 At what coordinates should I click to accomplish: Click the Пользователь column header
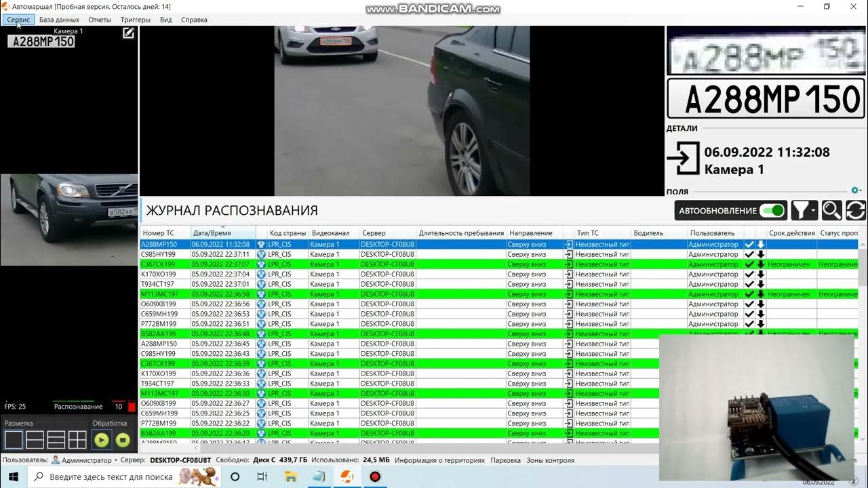(x=715, y=233)
